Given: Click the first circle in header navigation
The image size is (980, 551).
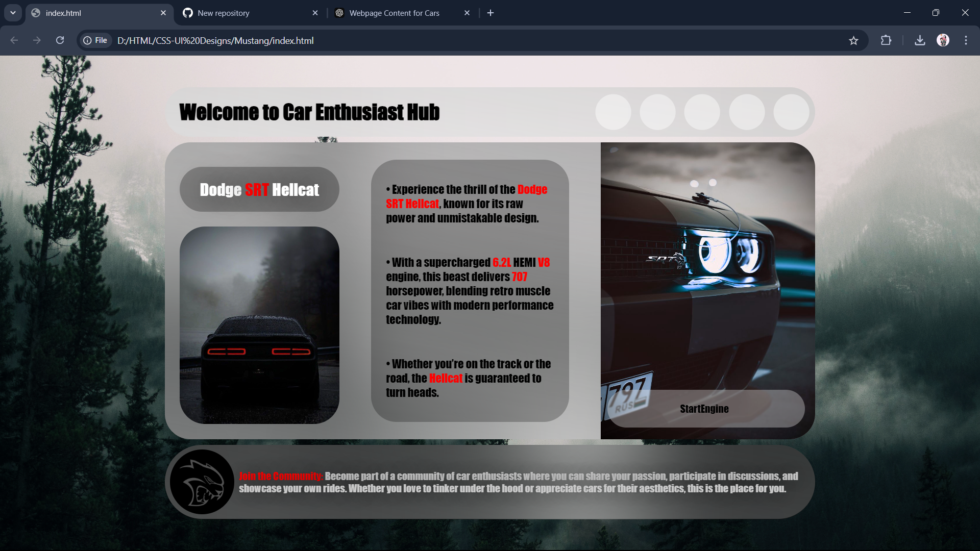Looking at the screenshot, I should (613, 112).
